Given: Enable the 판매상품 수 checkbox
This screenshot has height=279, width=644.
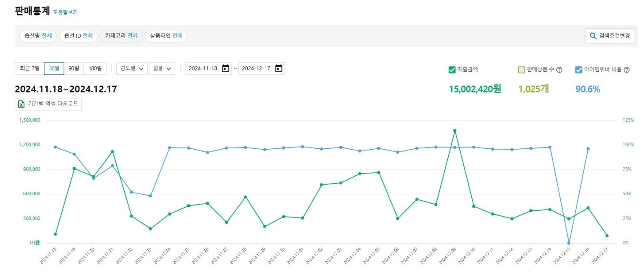Looking at the screenshot, I should (522, 70).
